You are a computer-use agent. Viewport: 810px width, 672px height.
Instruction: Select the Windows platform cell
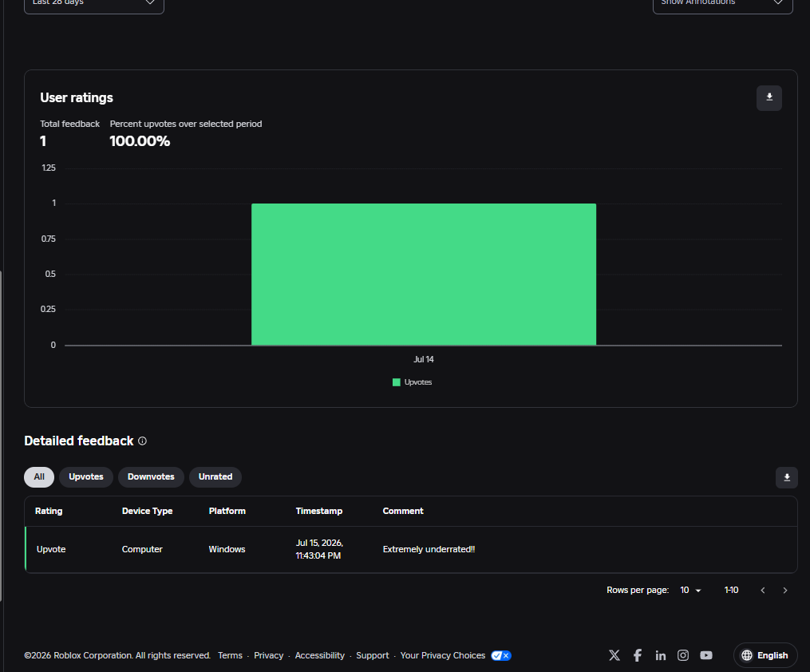[x=227, y=549]
